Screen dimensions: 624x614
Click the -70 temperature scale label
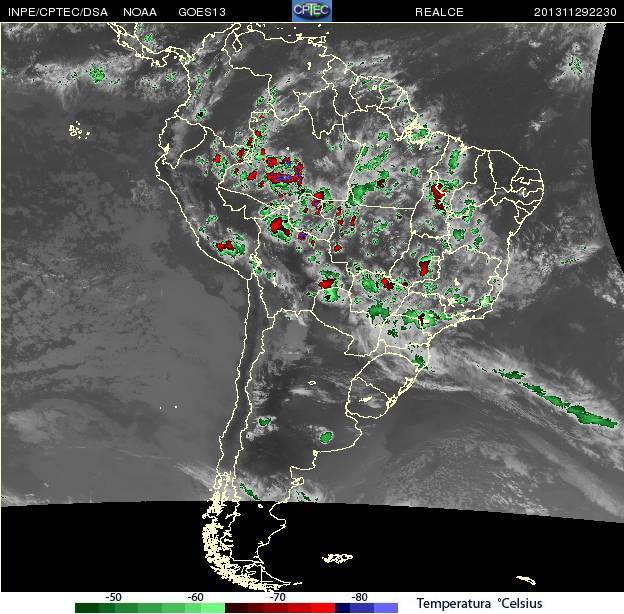click(277, 597)
